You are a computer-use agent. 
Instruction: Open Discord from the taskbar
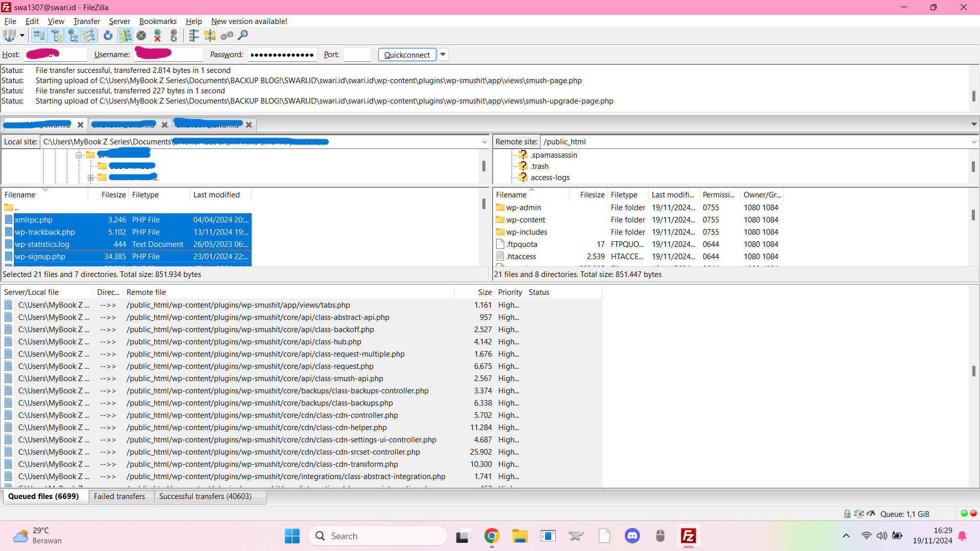point(632,536)
